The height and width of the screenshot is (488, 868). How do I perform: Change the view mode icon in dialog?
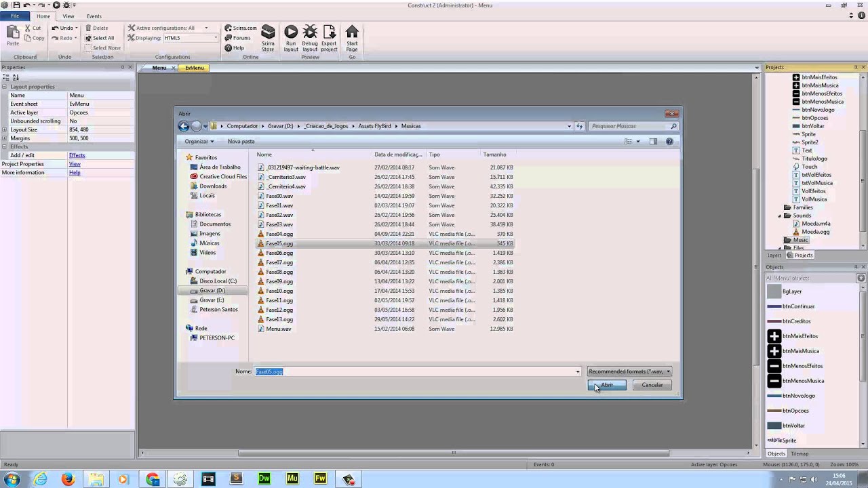(x=628, y=141)
